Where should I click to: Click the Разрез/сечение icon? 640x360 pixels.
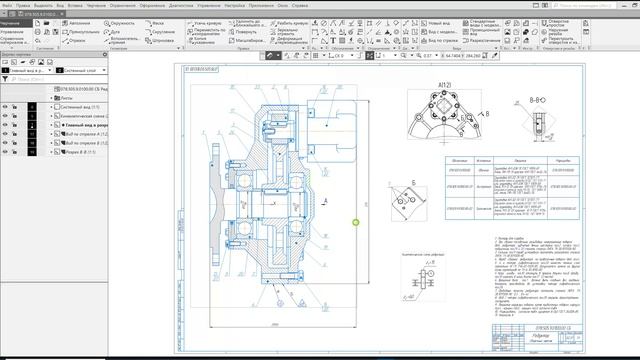tap(465, 41)
